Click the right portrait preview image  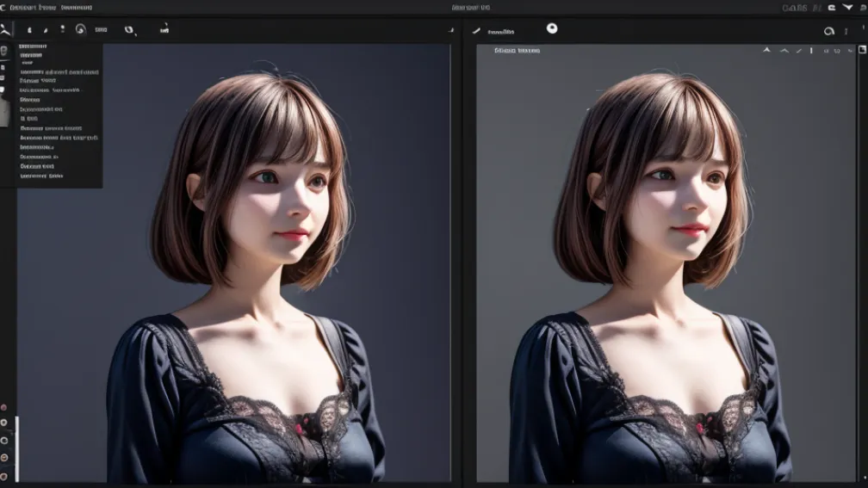[x=666, y=263]
